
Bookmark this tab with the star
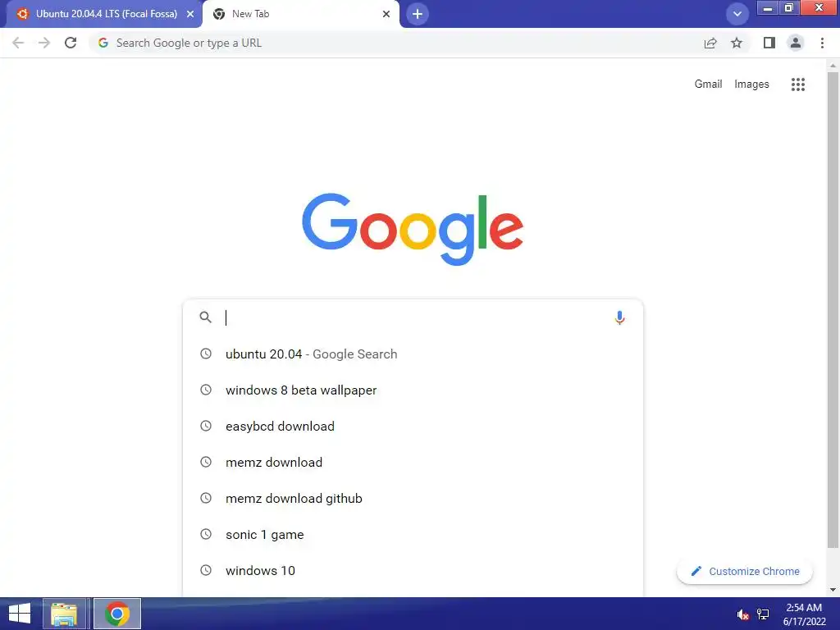point(737,43)
